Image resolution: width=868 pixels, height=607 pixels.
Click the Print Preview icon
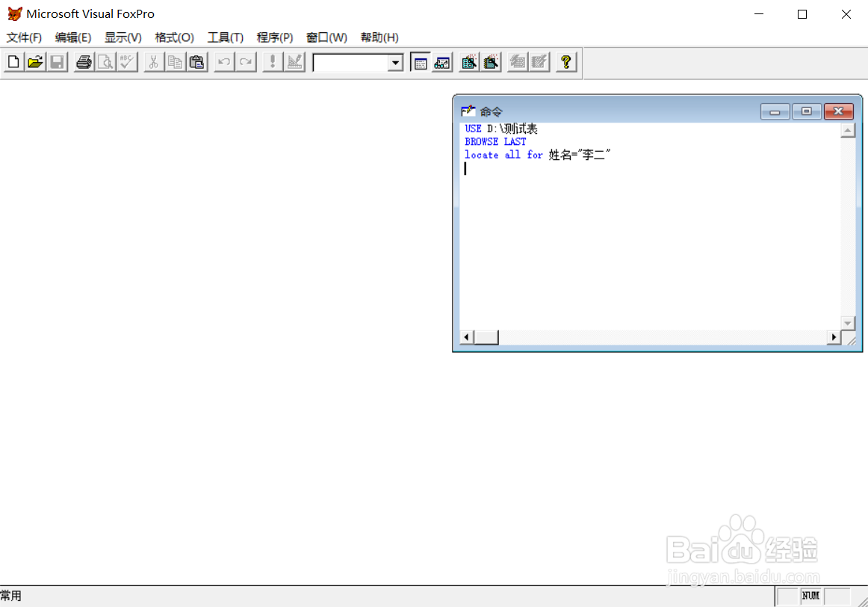106,62
